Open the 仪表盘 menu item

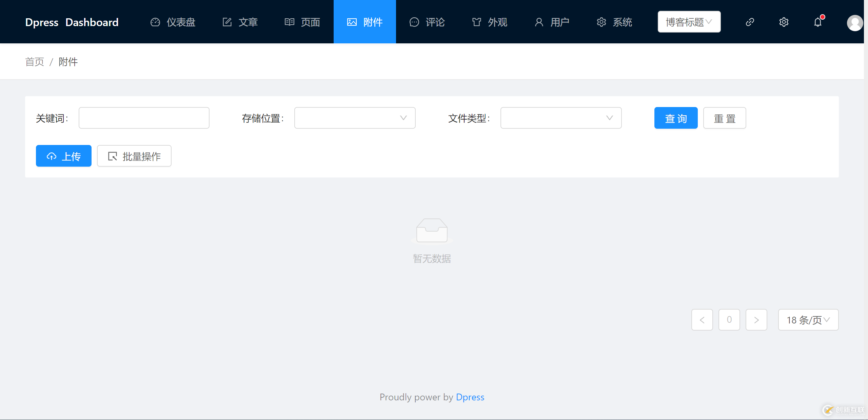click(173, 22)
